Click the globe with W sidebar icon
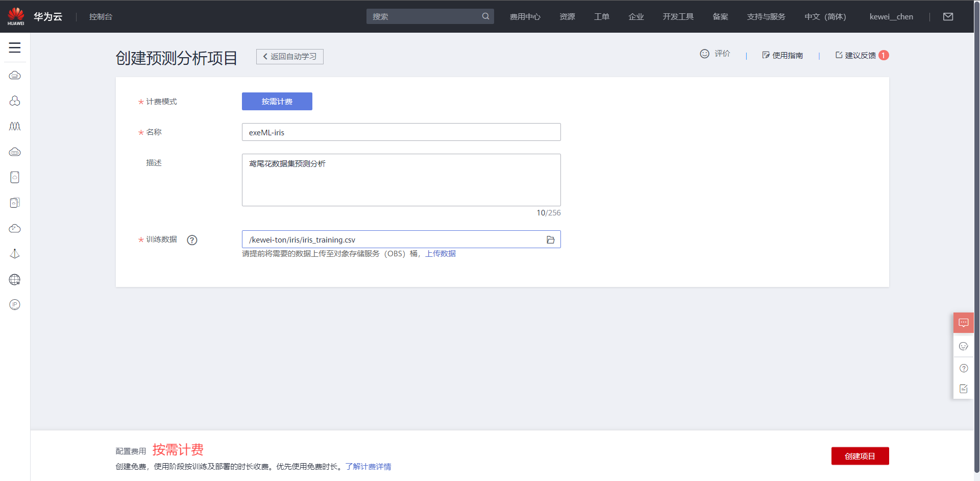The image size is (980, 481). pos(15,279)
